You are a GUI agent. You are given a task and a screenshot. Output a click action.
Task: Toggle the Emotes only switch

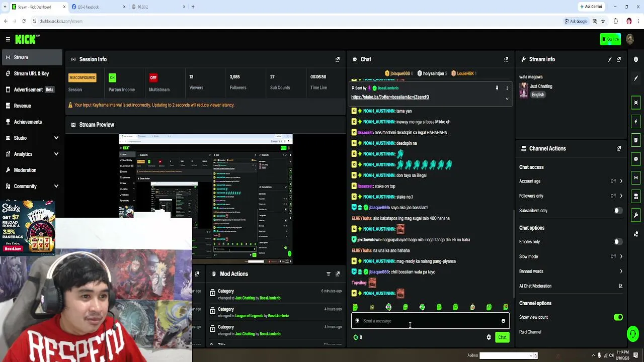(618, 242)
